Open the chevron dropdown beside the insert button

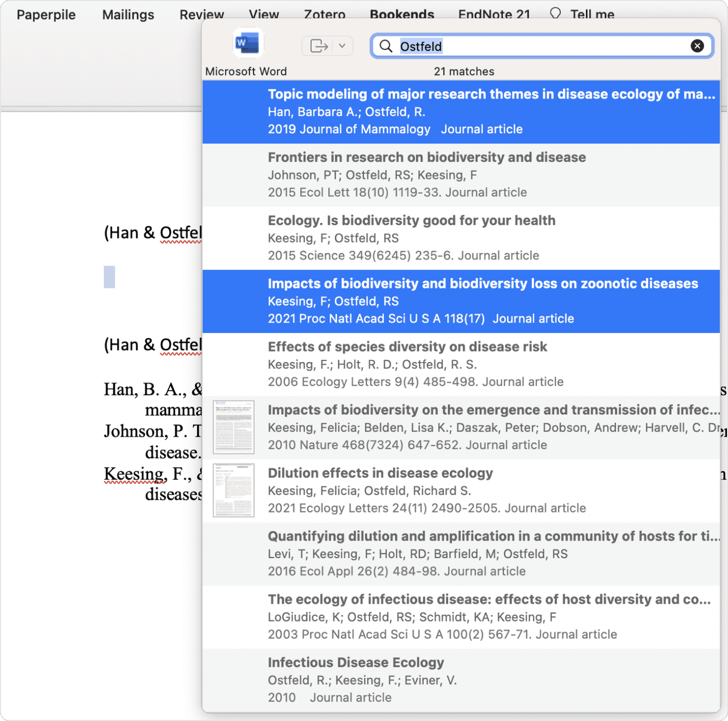coord(342,46)
